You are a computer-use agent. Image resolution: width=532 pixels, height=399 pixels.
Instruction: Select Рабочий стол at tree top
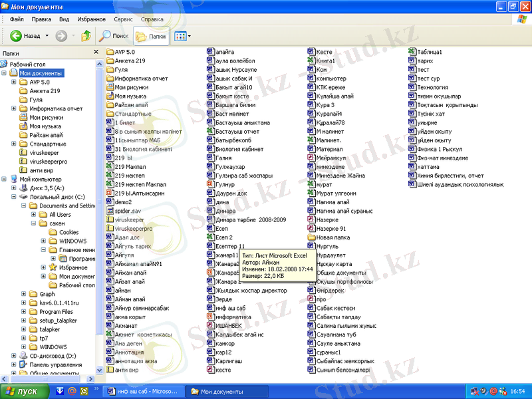tap(27, 64)
